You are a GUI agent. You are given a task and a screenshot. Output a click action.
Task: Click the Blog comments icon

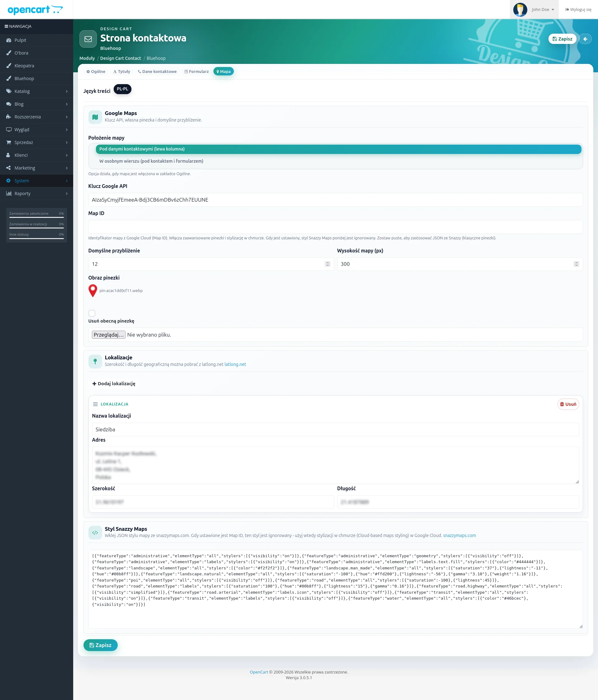tap(9, 104)
